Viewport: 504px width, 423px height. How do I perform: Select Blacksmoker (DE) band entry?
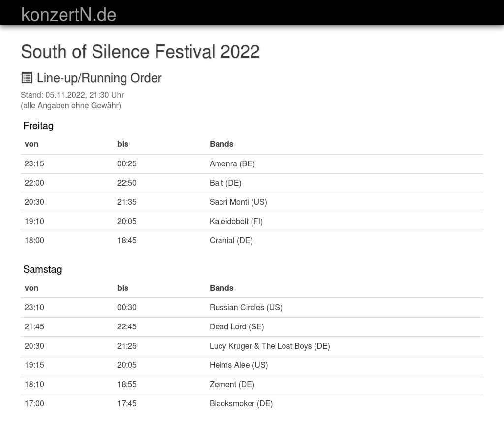[x=241, y=404]
